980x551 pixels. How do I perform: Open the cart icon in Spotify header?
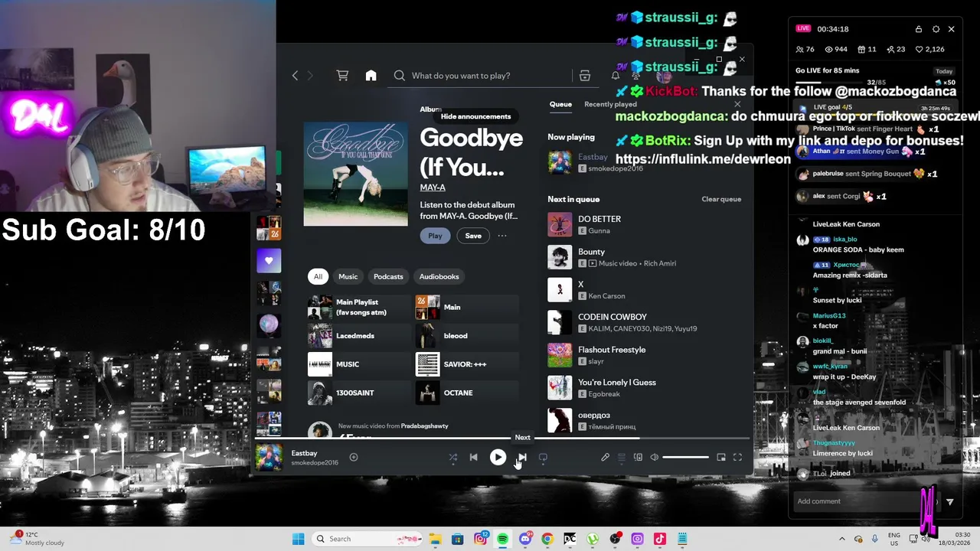(x=342, y=76)
